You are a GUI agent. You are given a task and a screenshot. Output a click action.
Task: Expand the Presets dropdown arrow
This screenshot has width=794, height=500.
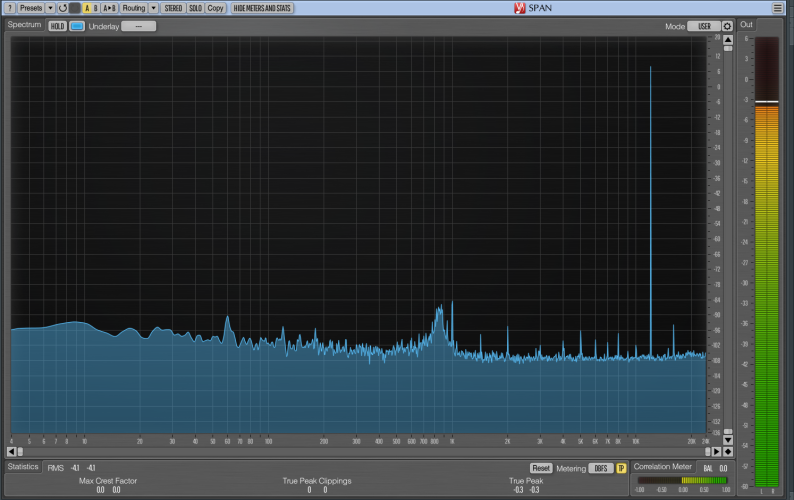[x=50, y=8]
